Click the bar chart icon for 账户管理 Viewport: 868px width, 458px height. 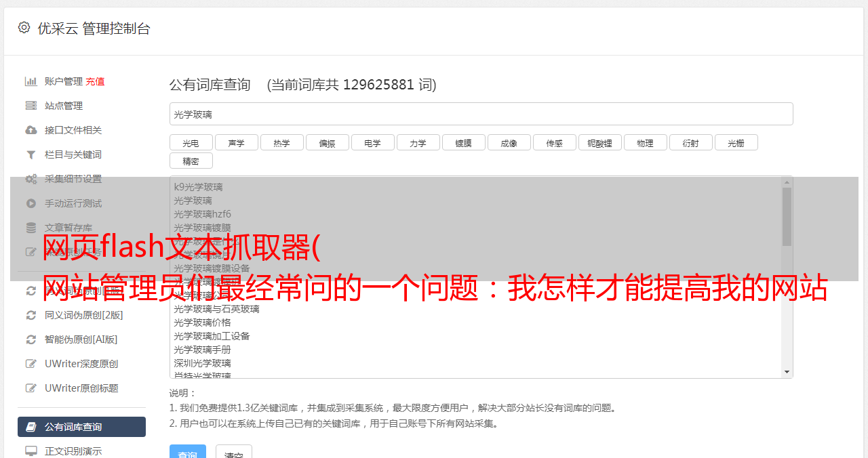[31, 81]
